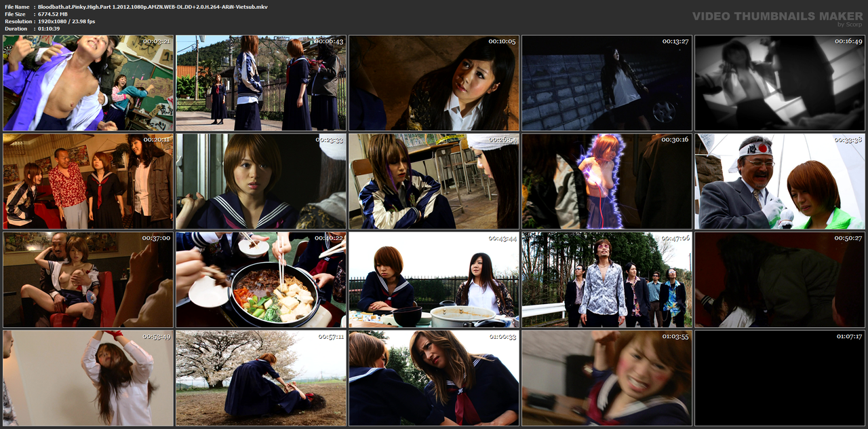Select the thumbnail stamped 00:37:00
This screenshot has height=429, width=868.
pyautogui.click(x=88, y=280)
